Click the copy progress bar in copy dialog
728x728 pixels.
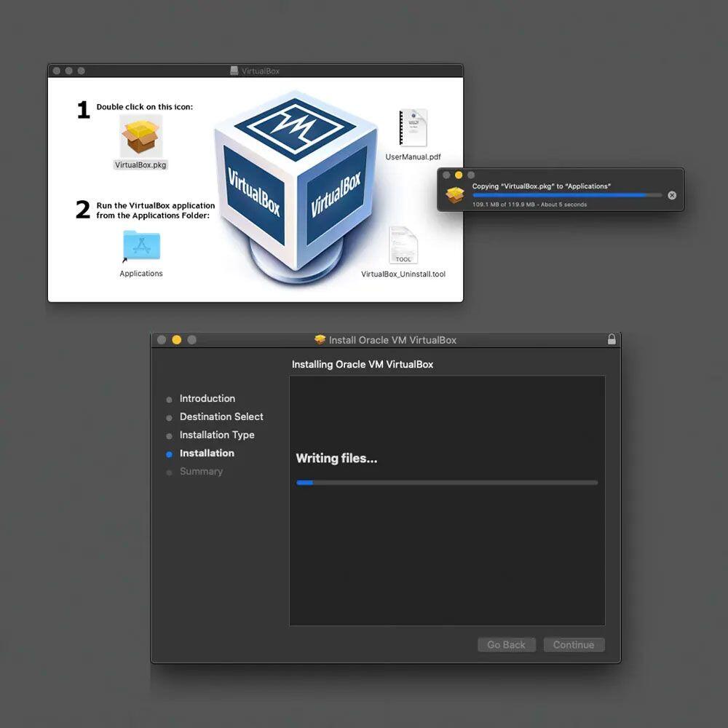pos(567,195)
